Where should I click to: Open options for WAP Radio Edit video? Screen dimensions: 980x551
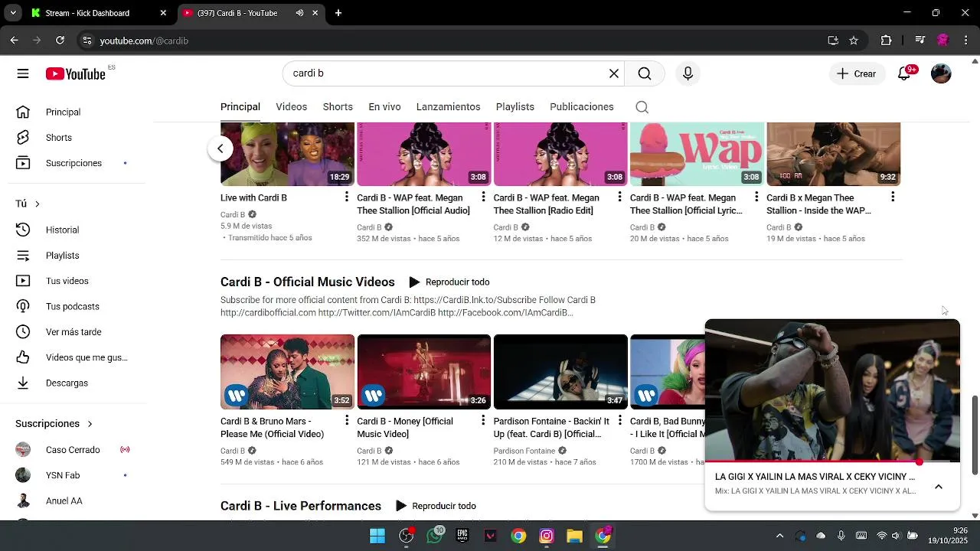(619, 197)
